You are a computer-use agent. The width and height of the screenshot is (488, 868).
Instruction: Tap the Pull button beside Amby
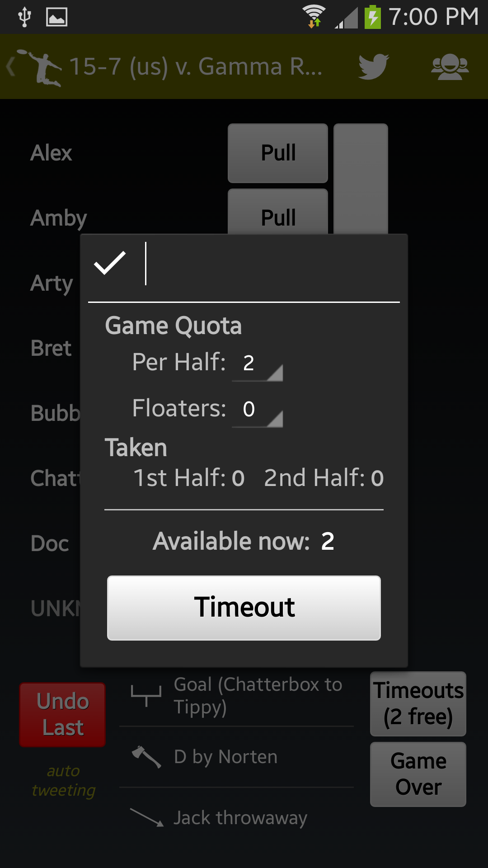tap(278, 212)
